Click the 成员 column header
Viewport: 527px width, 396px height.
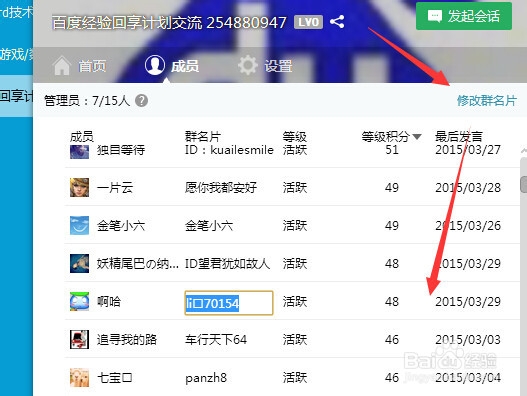pyautogui.click(x=82, y=136)
